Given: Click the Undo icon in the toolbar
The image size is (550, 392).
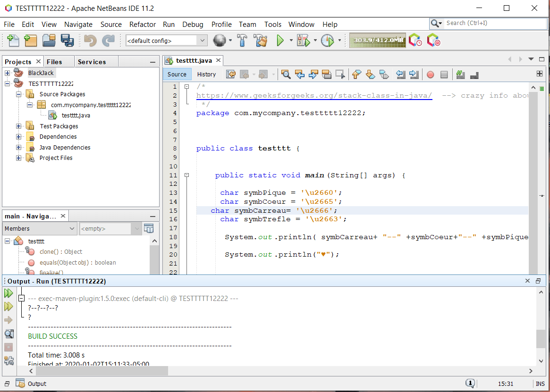Looking at the screenshot, I should 90,41.
